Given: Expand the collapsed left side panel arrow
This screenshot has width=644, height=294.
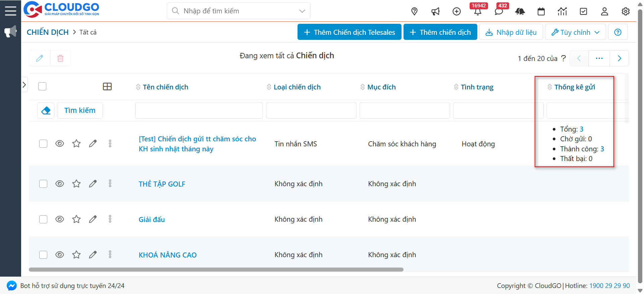Looking at the screenshot, I should pyautogui.click(x=24, y=85).
